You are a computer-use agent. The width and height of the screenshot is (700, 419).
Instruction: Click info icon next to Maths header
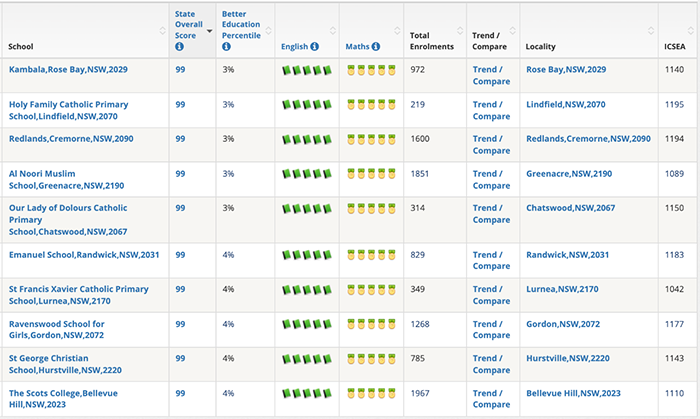tap(376, 46)
